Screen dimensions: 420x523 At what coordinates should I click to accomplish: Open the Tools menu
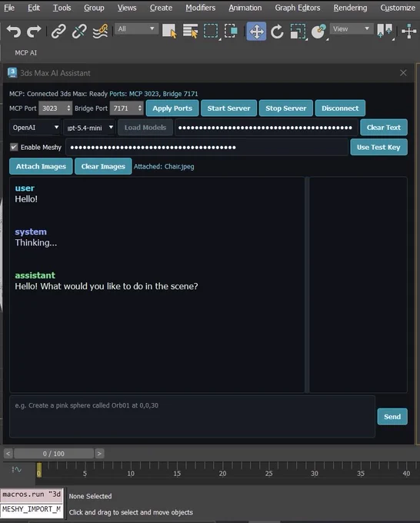(x=62, y=8)
